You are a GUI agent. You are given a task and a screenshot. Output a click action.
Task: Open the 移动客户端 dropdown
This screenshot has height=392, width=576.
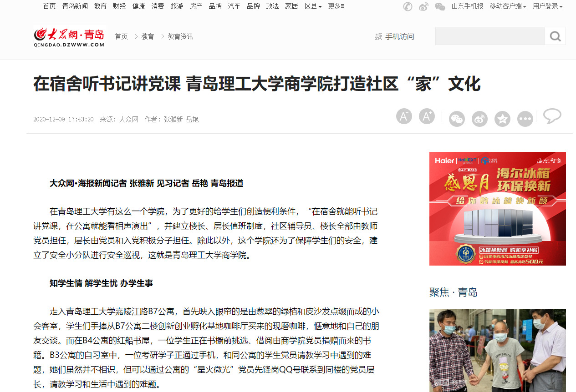click(508, 6)
